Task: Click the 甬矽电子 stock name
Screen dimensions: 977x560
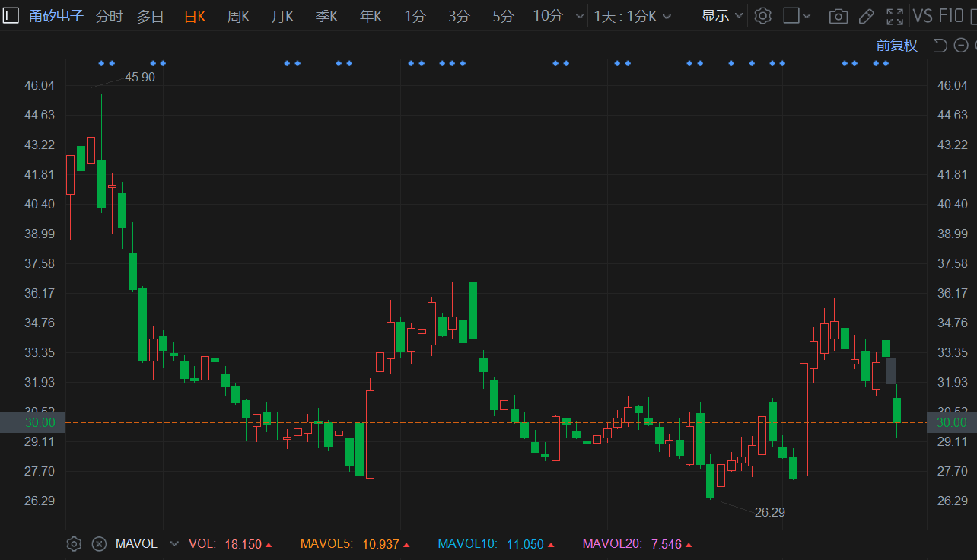Action: (56, 16)
